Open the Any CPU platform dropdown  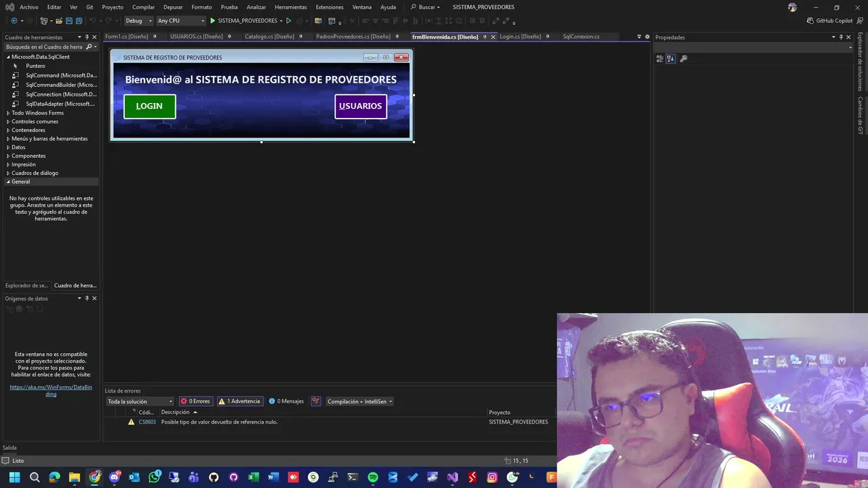(x=180, y=21)
